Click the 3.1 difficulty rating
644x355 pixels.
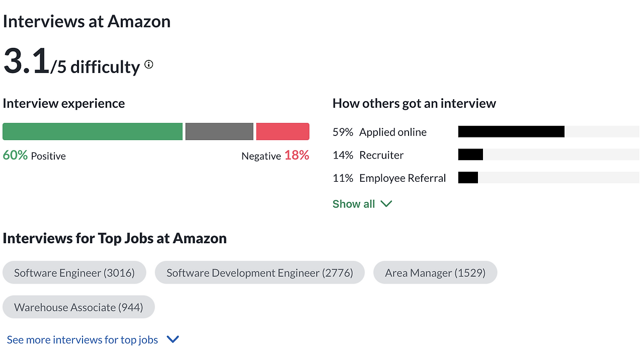[x=26, y=61]
